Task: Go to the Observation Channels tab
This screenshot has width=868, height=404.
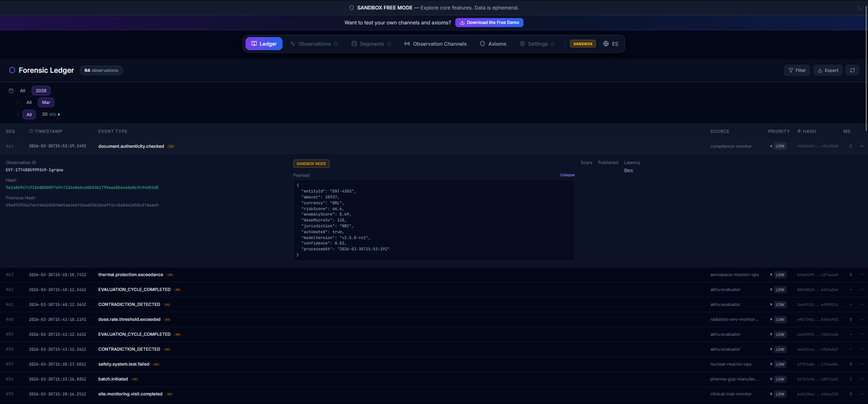Action: 435,44
